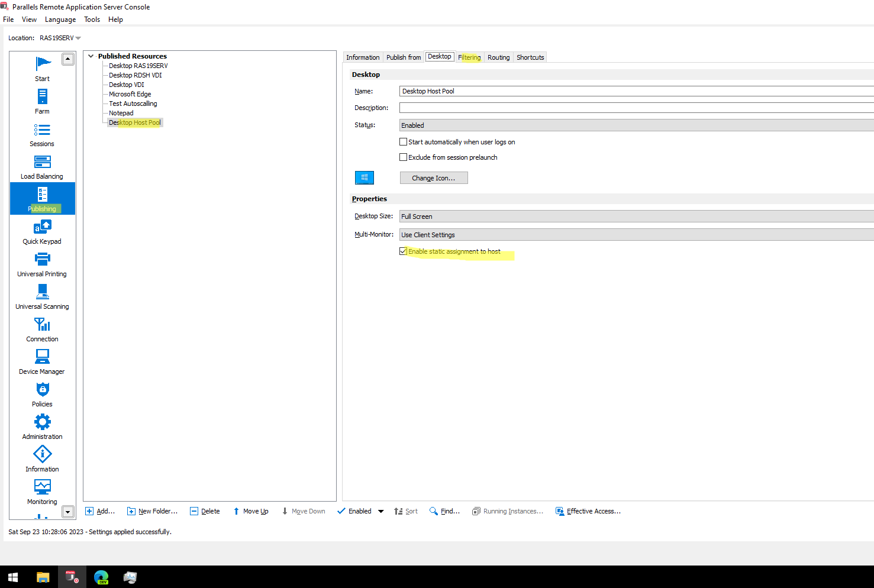
Task: Select the Desktop tab
Action: pyautogui.click(x=440, y=57)
